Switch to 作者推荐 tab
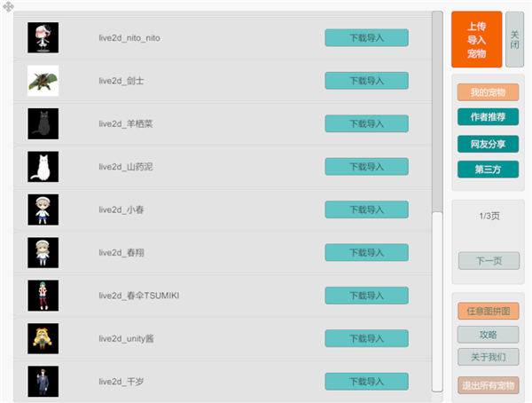Screen dimensions: 532x403 pos(488,117)
